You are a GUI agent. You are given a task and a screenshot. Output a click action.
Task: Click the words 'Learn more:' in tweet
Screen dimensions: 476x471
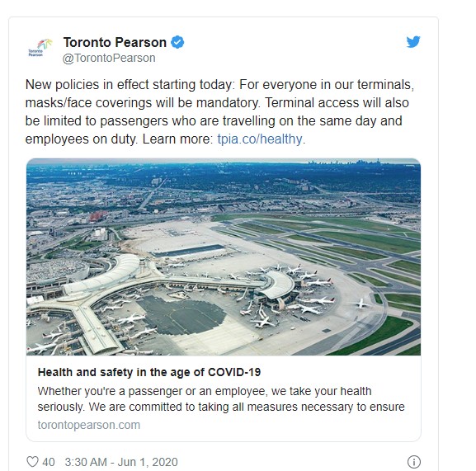[x=178, y=139]
